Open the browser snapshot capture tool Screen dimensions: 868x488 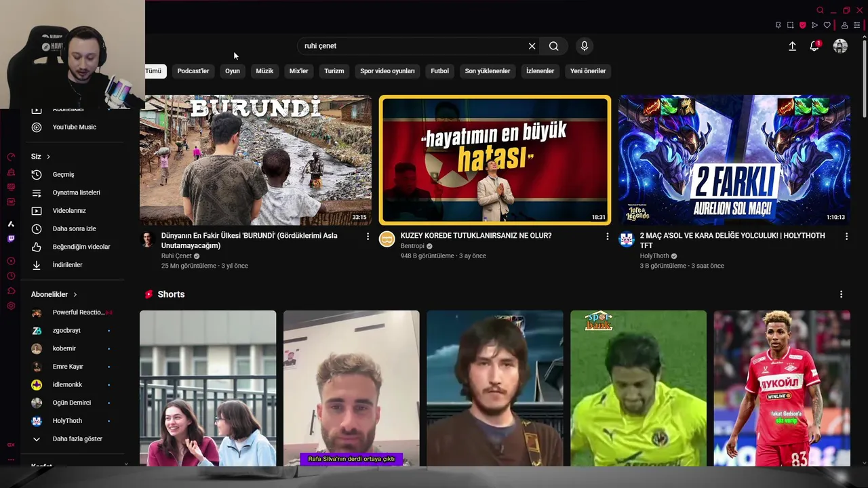click(790, 25)
